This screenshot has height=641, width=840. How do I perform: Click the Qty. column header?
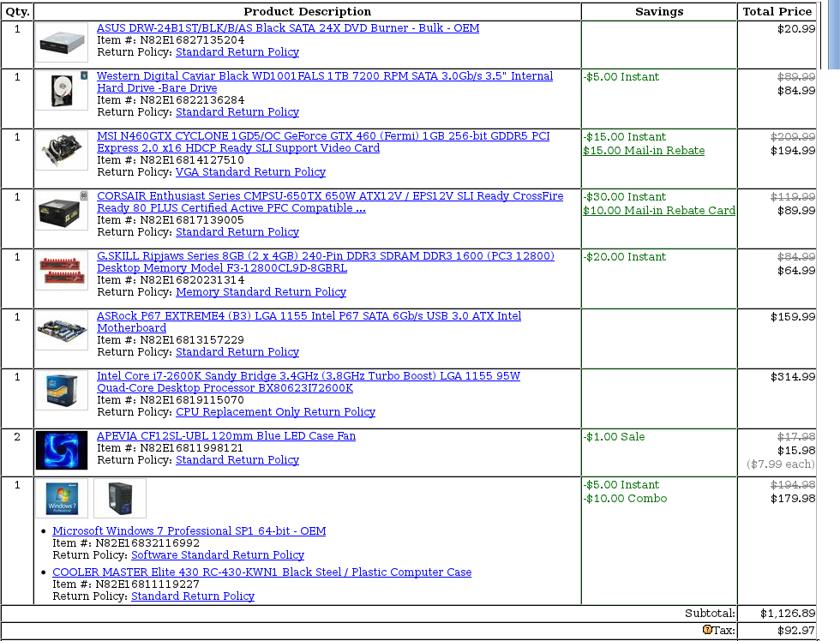click(x=17, y=12)
